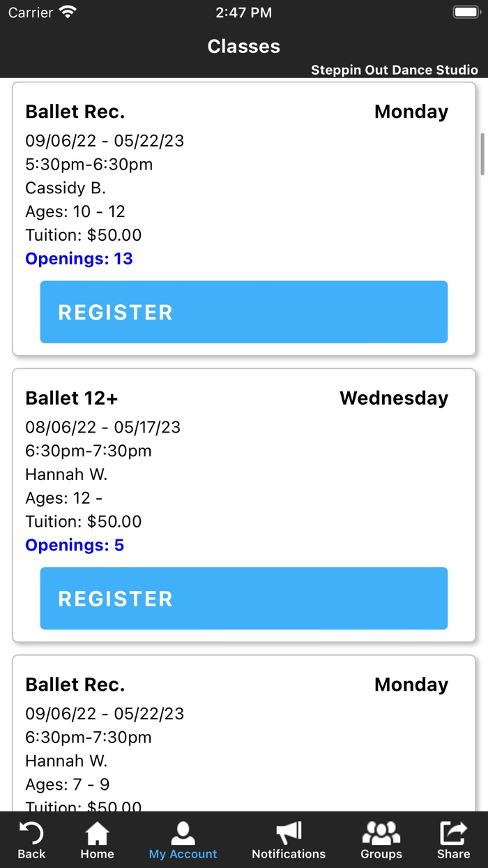The image size is (488, 868).
Task: Click the vertical scrollbar indicator
Action: coord(481,154)
